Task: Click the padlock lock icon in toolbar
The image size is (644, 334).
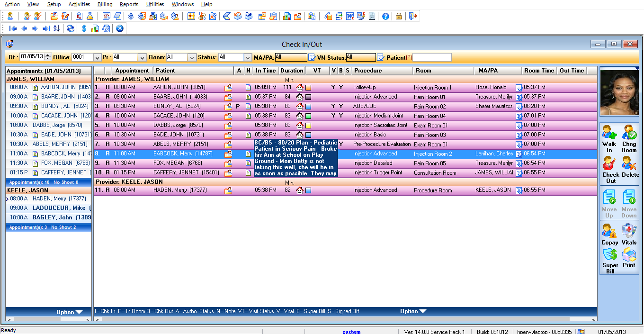Action: click(399, 16)
